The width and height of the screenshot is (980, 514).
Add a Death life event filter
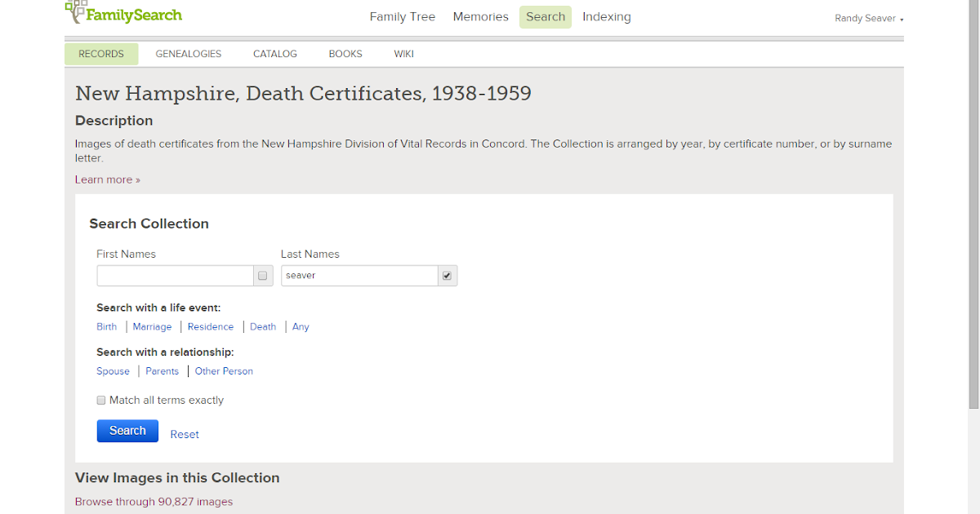click(263, 327)
